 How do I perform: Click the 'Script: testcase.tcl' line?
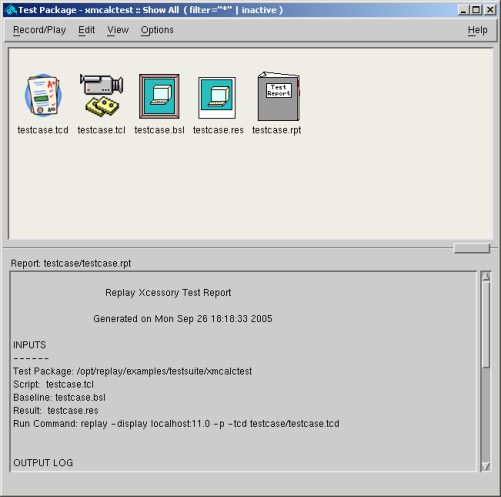[53, 384]
